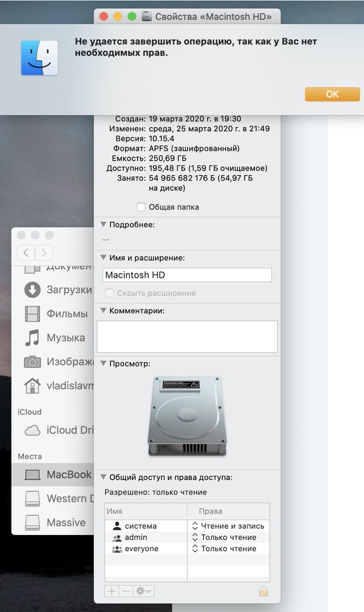Select MacBook in sidebar Места
The image size is (364, 612).
point(53,474)
